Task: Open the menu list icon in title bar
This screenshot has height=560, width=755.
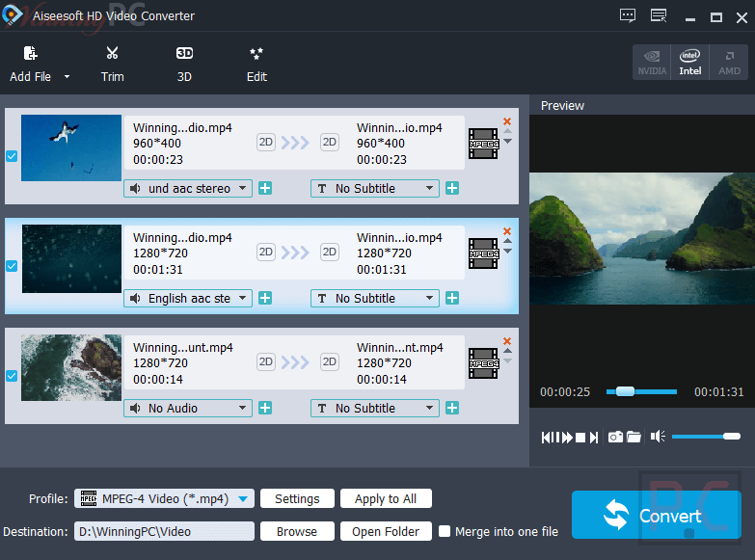Action: [659, 15]
